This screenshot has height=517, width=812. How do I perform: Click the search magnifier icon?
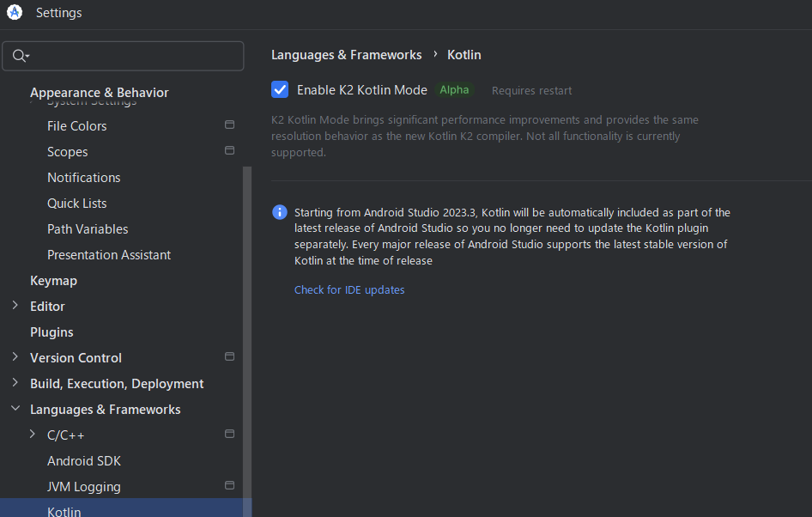(20, 56)
